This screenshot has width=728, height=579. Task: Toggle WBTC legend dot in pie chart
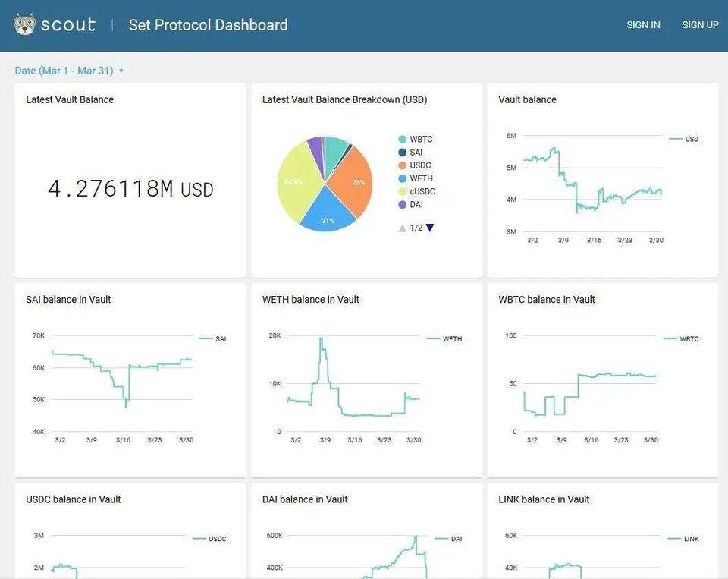[403, 140]
